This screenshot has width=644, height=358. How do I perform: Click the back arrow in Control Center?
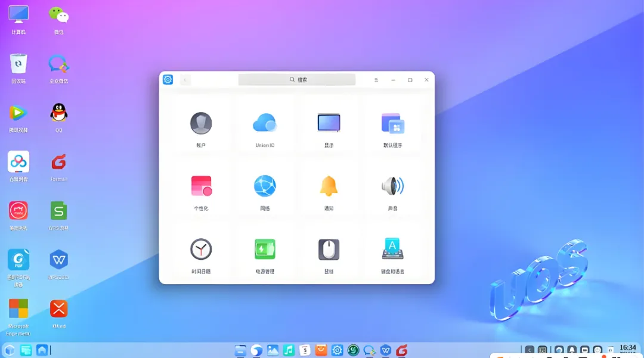pos(185,80)
